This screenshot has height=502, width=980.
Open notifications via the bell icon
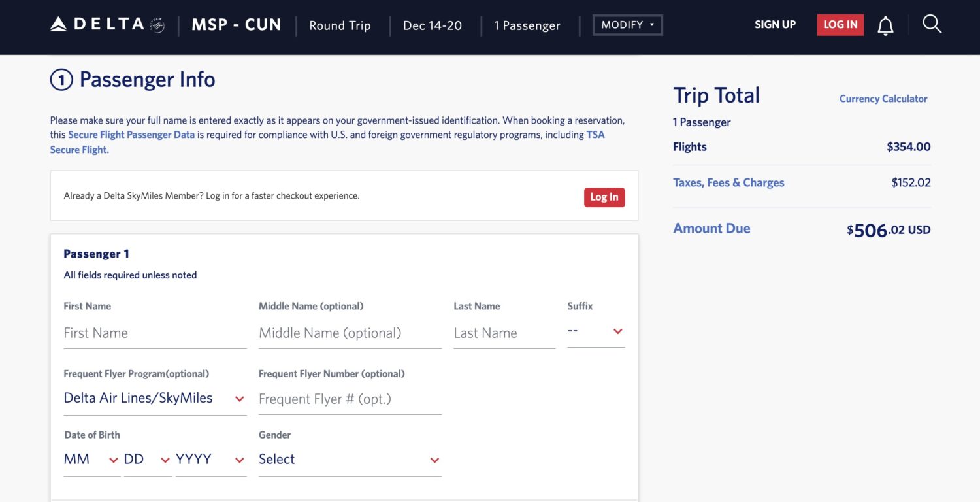[x=885, y=24]
